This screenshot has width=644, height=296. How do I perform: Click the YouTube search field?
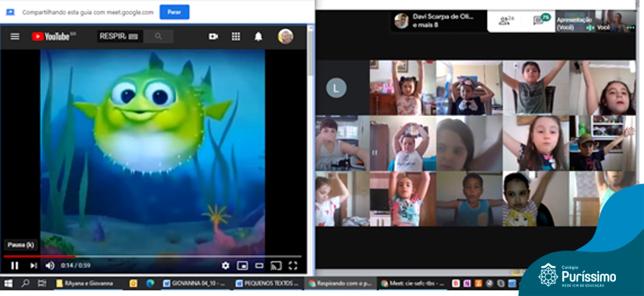(119, 36)
